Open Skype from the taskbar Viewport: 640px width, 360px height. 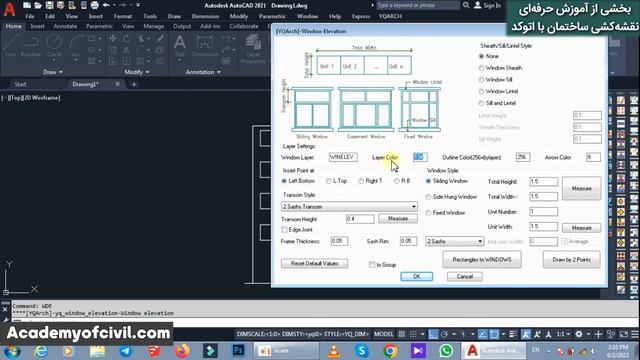click(362, 351)
